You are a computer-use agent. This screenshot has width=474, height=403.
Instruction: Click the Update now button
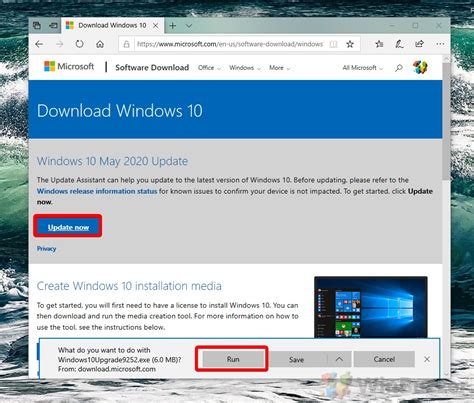[x=68, y=227]
